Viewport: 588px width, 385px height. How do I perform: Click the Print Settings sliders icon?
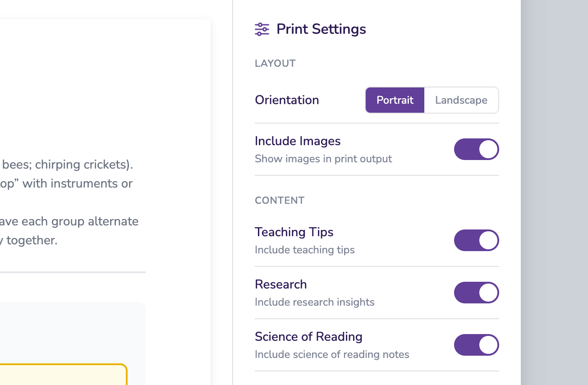[262, 29]
